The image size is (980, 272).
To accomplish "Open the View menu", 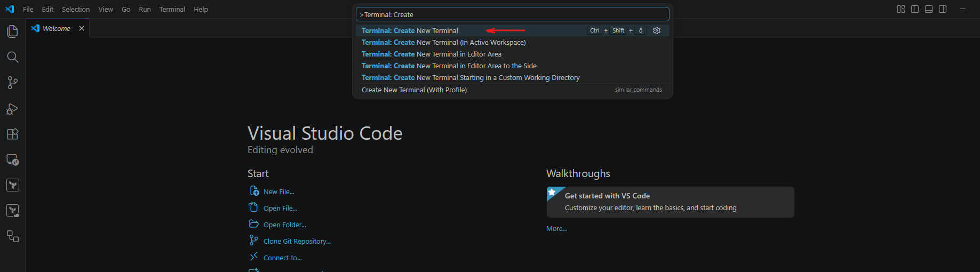I will [x=106, y=9].
